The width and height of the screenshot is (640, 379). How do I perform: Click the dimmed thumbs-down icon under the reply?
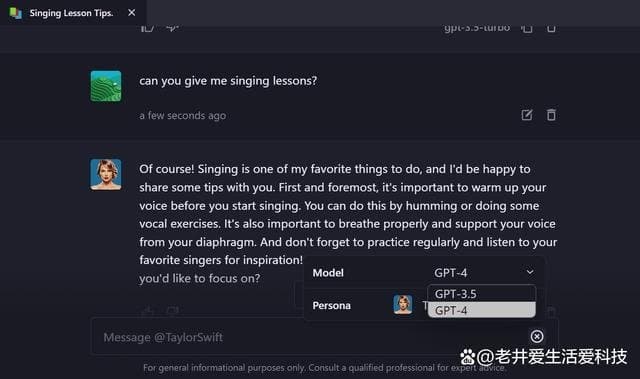172,312
